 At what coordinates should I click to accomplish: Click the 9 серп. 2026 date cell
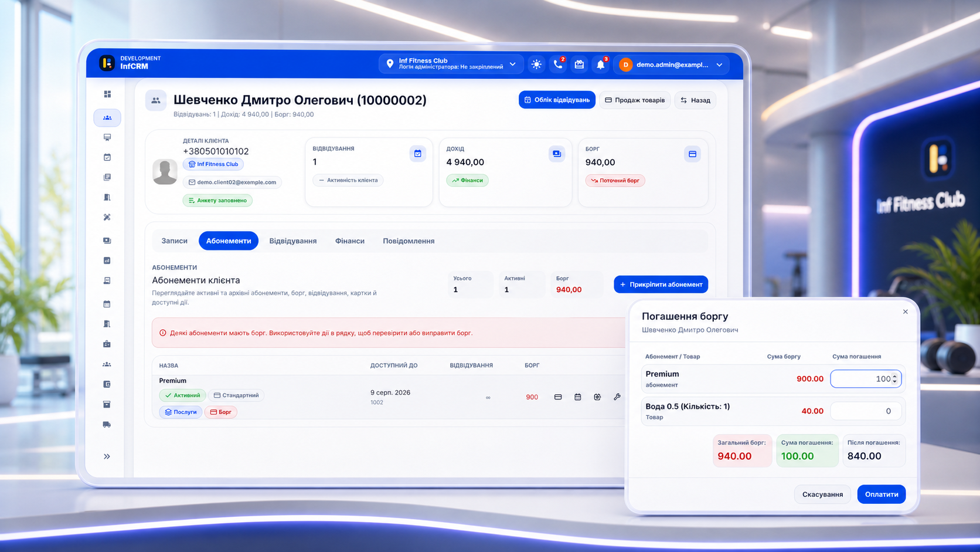click(x=390, y=392)
